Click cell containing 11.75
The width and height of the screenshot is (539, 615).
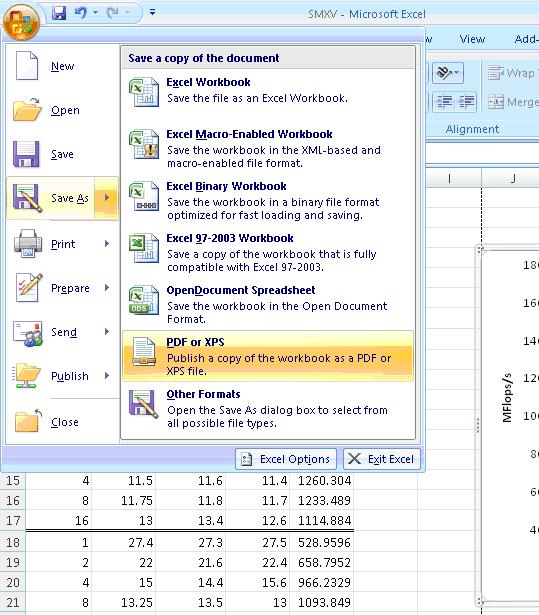124,501
